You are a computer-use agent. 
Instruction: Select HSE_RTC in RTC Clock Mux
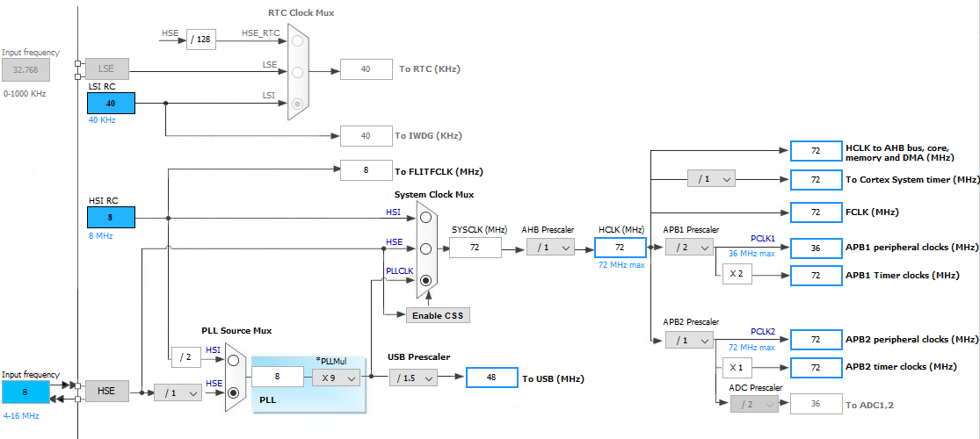pyautogui.click(x=297, y=40)
